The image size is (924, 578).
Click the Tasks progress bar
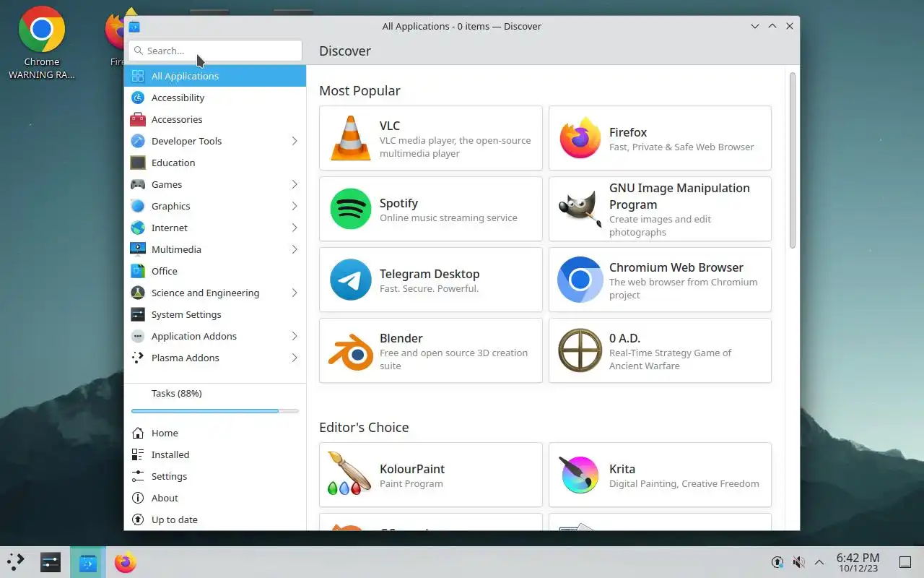[215, 411]
